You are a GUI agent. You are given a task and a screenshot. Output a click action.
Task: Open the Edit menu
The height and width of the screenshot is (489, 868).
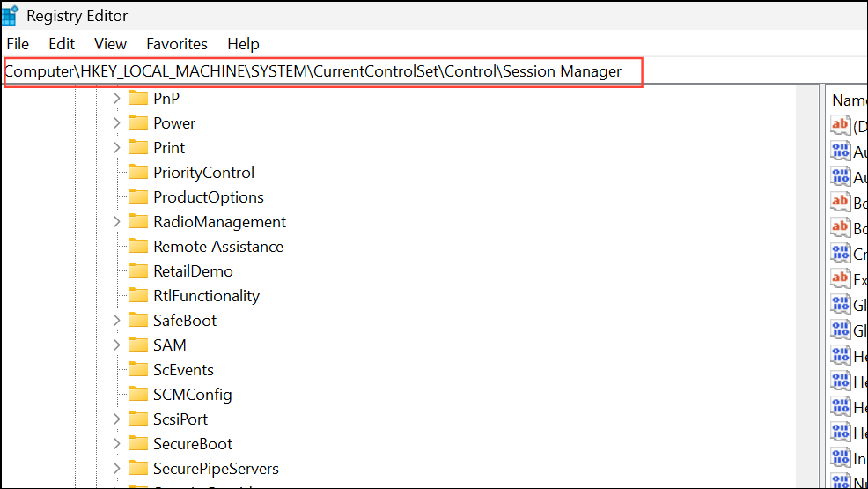click(62, 44)
